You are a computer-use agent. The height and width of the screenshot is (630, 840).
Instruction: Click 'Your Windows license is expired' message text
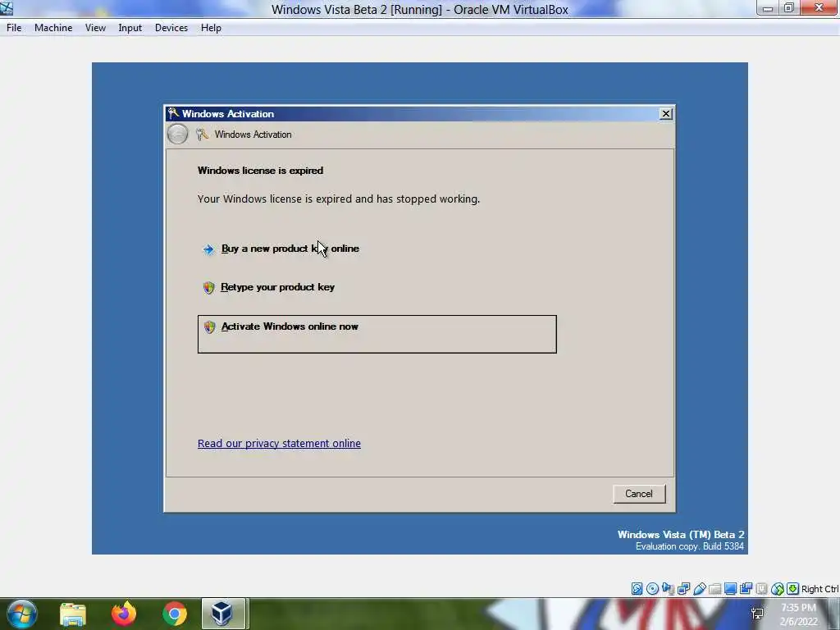(339, 199)
